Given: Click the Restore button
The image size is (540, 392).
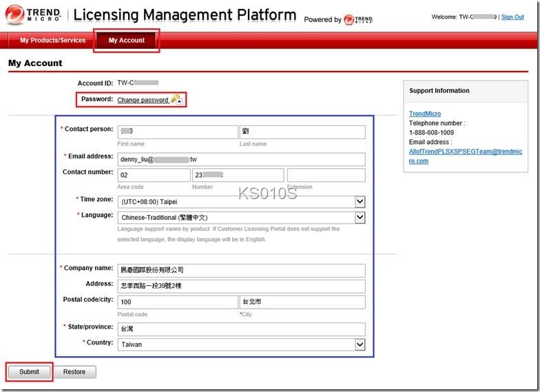Looking at the screenshot, I should tap(74, 372).
